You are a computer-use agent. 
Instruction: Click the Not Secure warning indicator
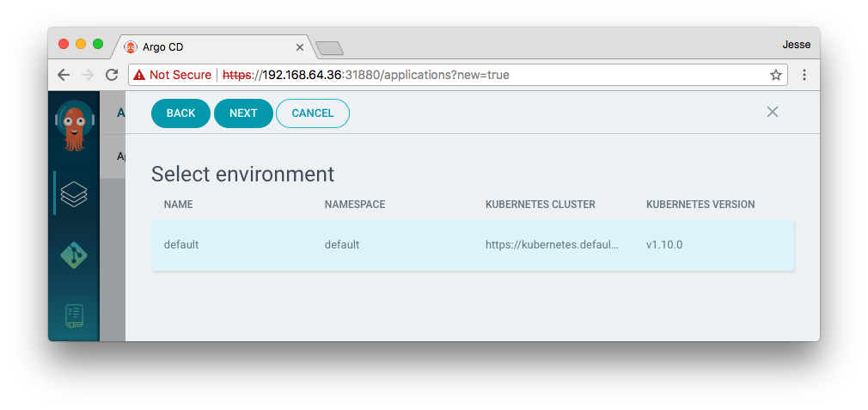coord(172,75)
